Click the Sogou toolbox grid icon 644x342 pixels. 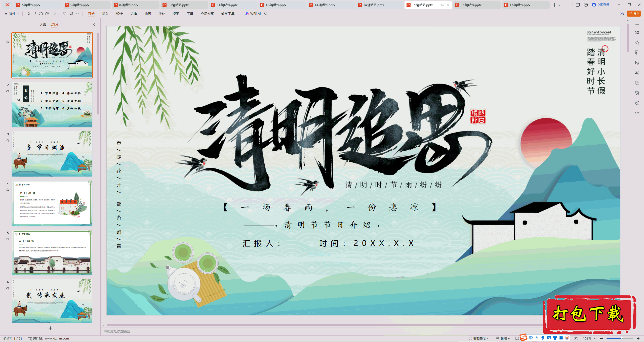pyautogui.click(x=561, y=338)
